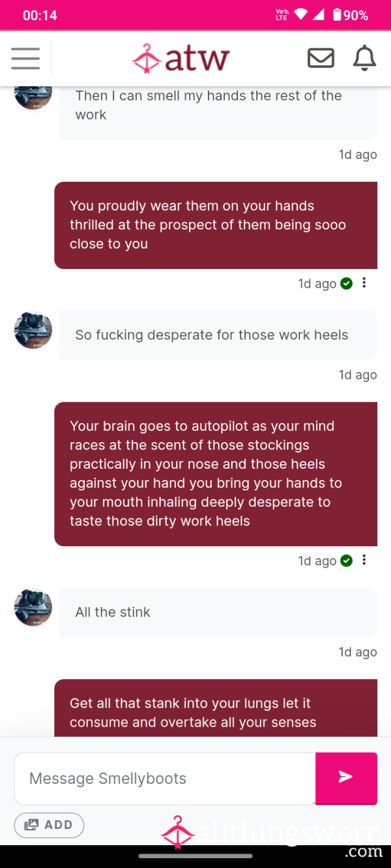Select the 'Get all that stank' message bubble
The width and height of the screenshot is (391, 868).
click(x=216, y=708)
